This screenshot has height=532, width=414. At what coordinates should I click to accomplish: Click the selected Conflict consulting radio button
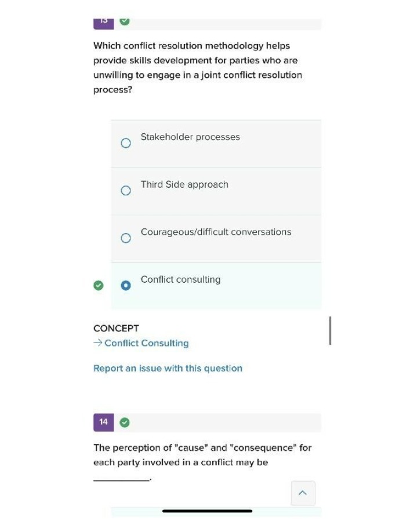[126, 285]
